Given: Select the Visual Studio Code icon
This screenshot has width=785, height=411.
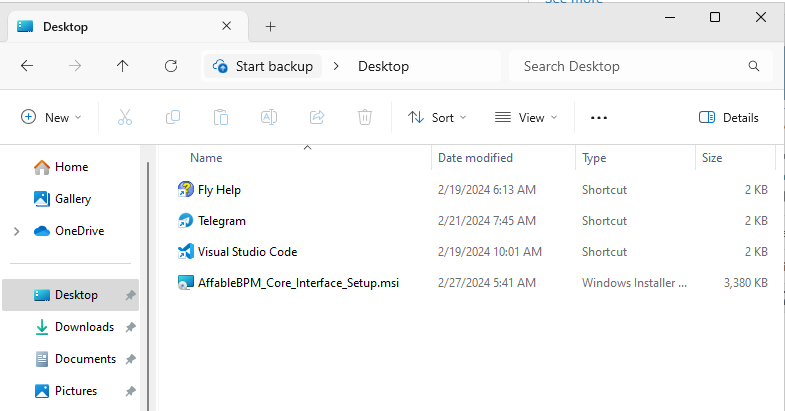Looking at the screenshot, I should [x=185, y=251].
